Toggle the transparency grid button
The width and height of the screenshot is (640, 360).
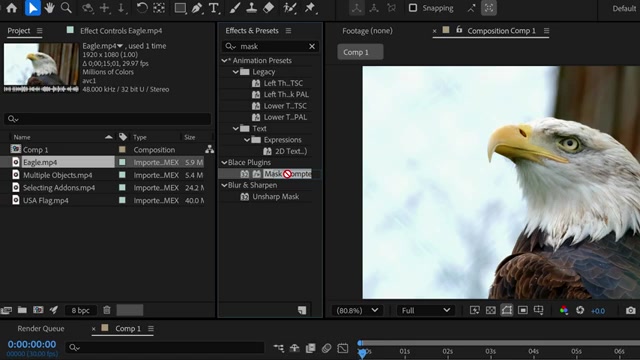(491, 311)
